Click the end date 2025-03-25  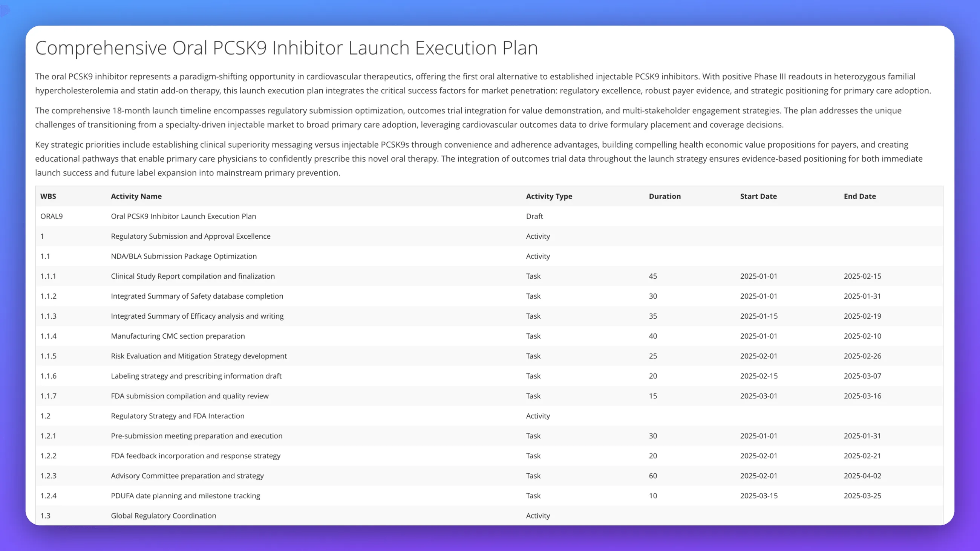tap(862, 496)
